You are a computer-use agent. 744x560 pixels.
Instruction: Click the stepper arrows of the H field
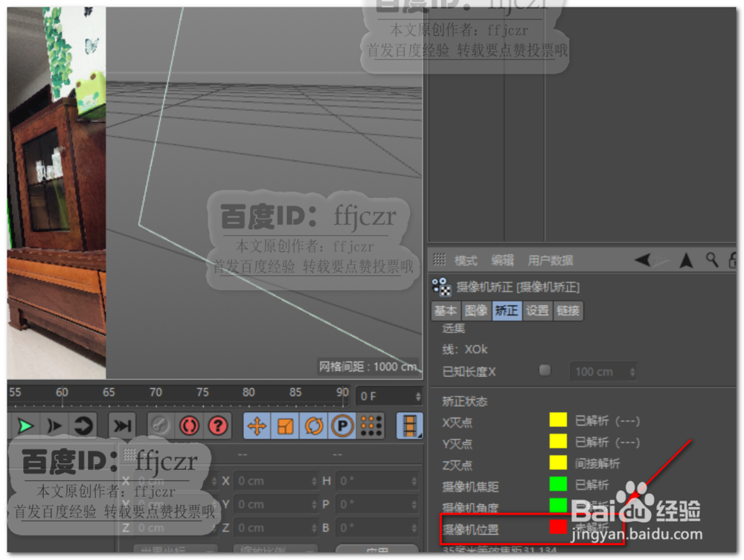(x=414, y=481)
